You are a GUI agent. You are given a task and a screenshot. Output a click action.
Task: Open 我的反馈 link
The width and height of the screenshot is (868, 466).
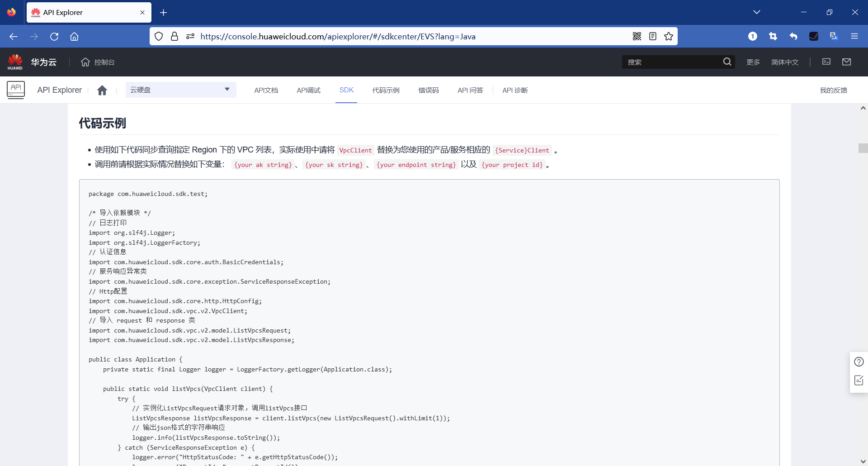pos(834,90)
